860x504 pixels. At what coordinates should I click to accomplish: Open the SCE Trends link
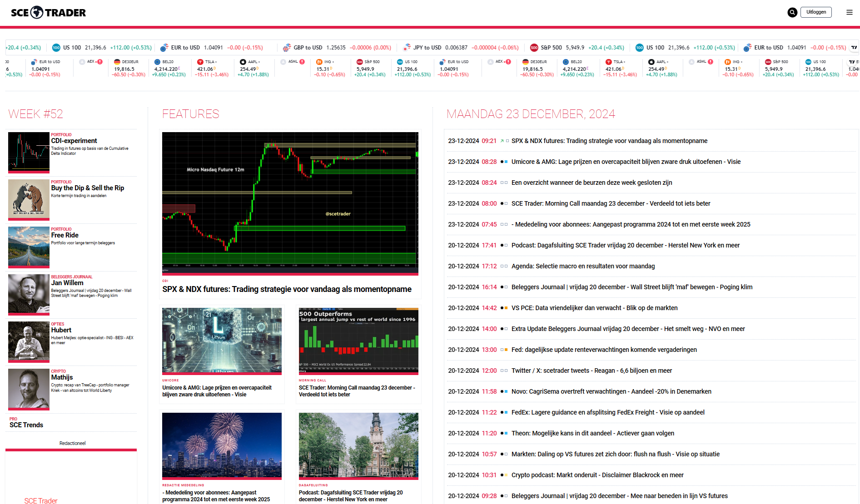click(26, 425)
